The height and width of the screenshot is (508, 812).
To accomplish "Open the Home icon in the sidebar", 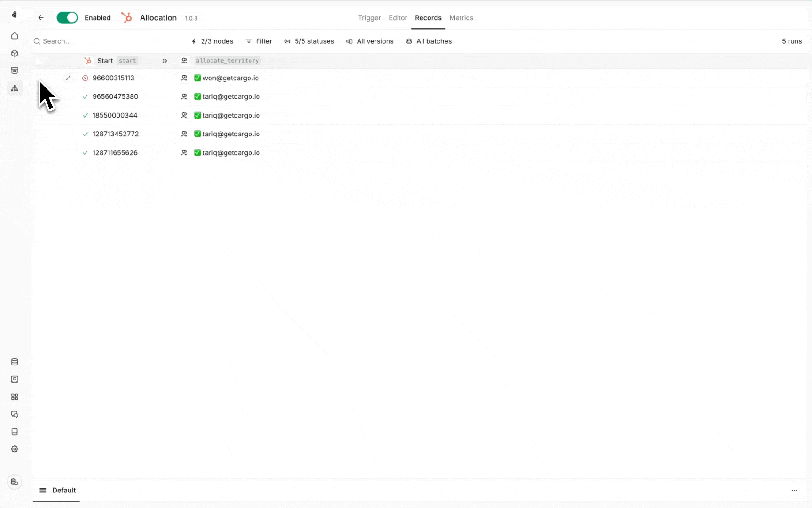I will (x=15, y=36).
